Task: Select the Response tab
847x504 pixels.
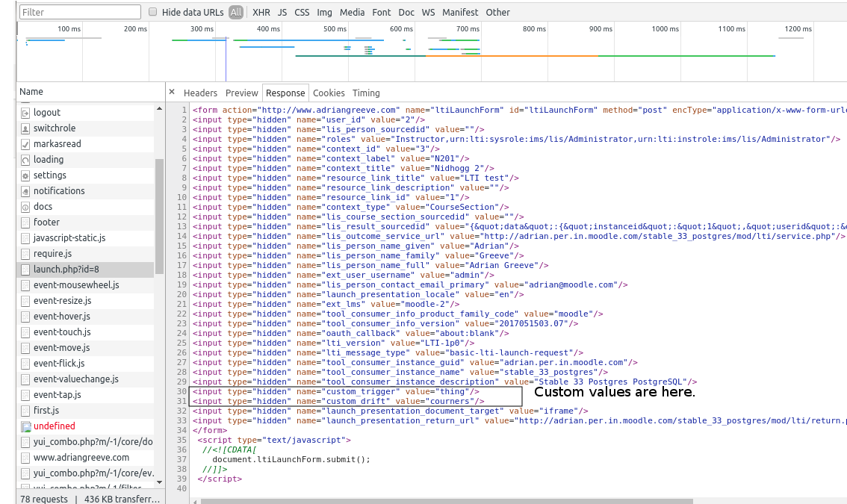Action: [x=285, y=93]
